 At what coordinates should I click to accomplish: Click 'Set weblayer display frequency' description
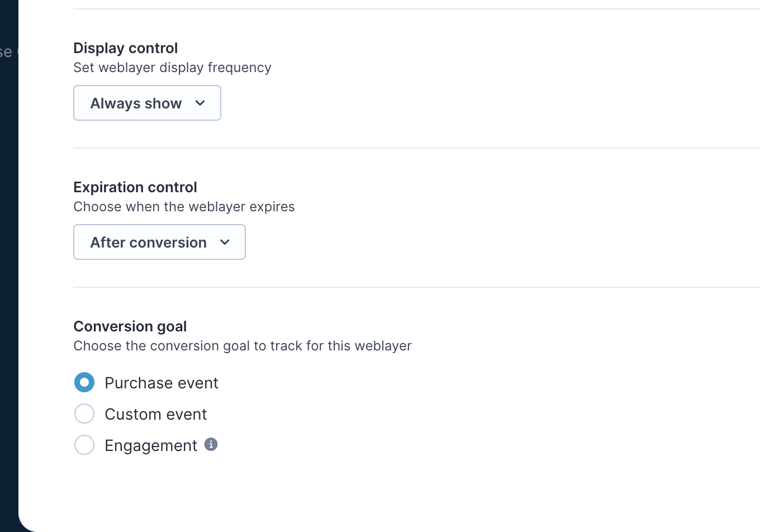pyautogui.click(x=172, y=68)
